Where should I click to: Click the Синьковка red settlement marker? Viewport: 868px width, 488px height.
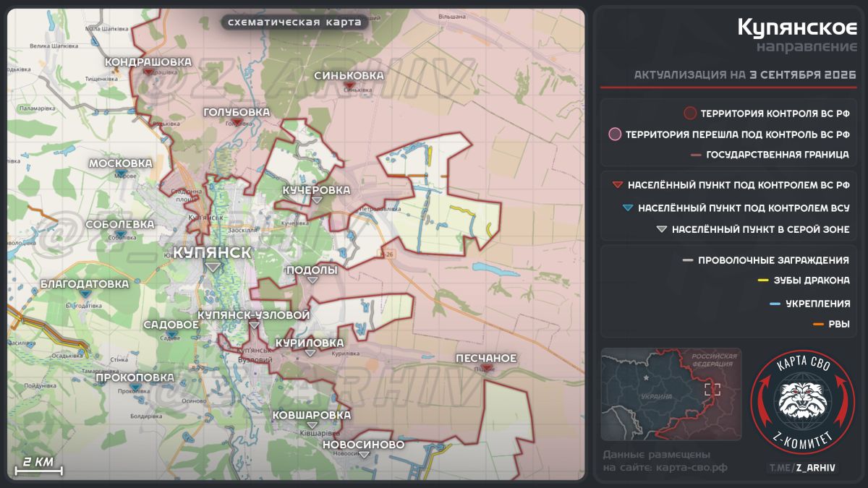350,86
